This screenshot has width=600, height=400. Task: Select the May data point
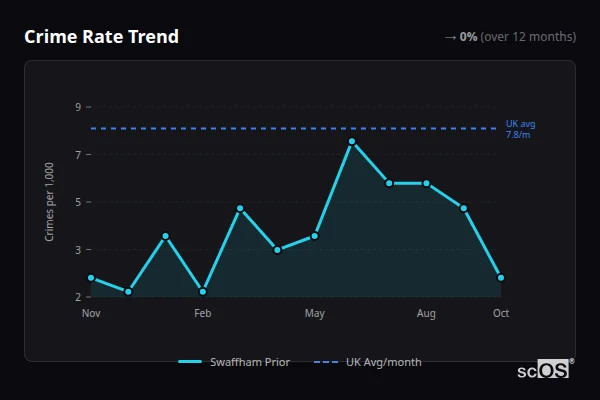[x=315, y=236]
